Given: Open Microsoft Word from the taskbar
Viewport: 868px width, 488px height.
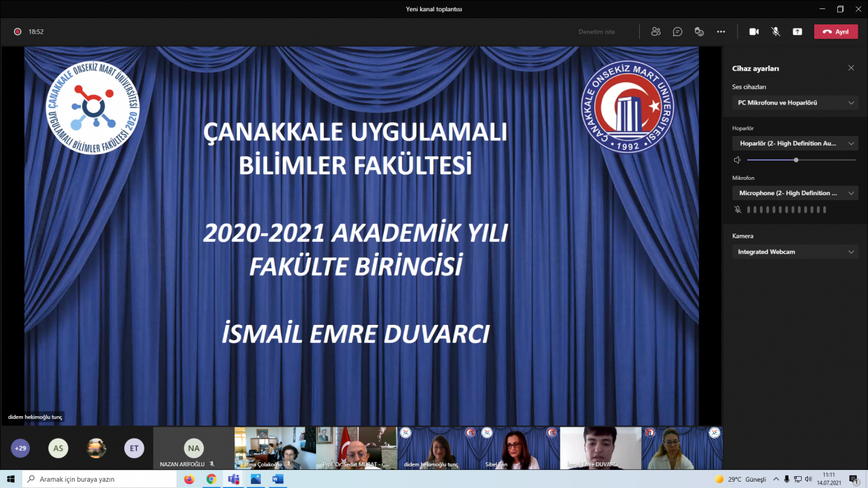Looking at the screenshot, I should click(278, 479).
